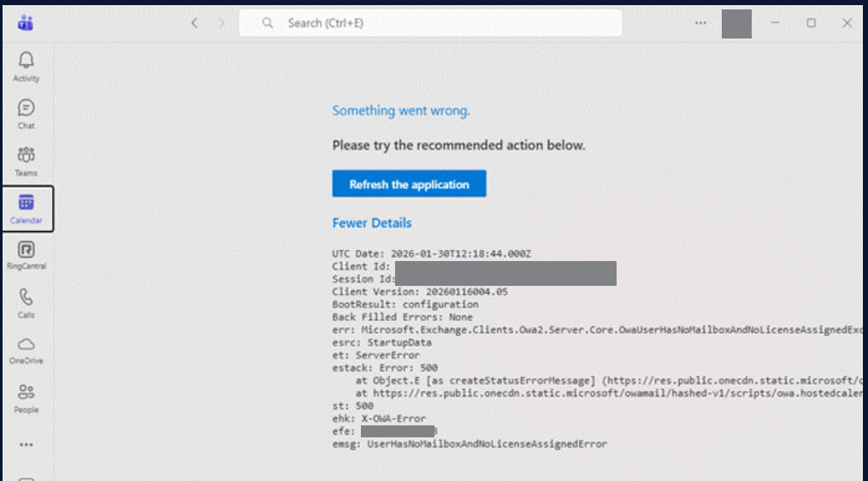
Task: Collapse error info via Fewer Details
Action: click(x=371, y=223)
